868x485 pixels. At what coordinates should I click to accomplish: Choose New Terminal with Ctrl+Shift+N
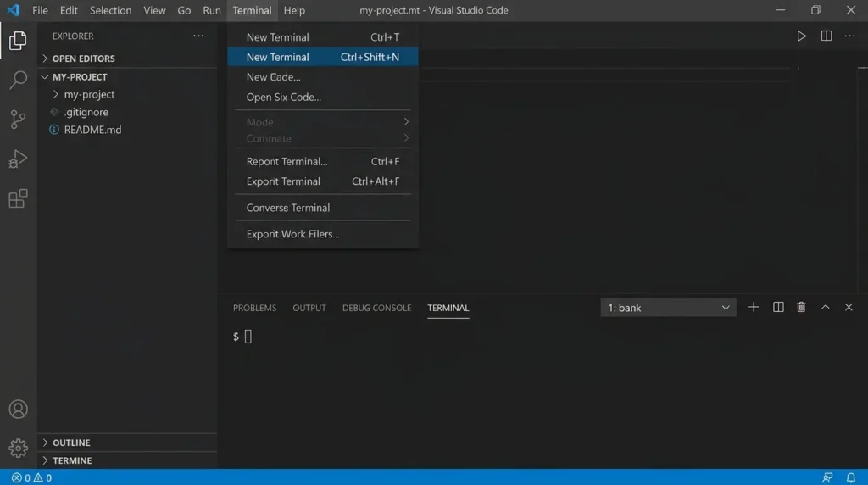(x=323, y=57)
